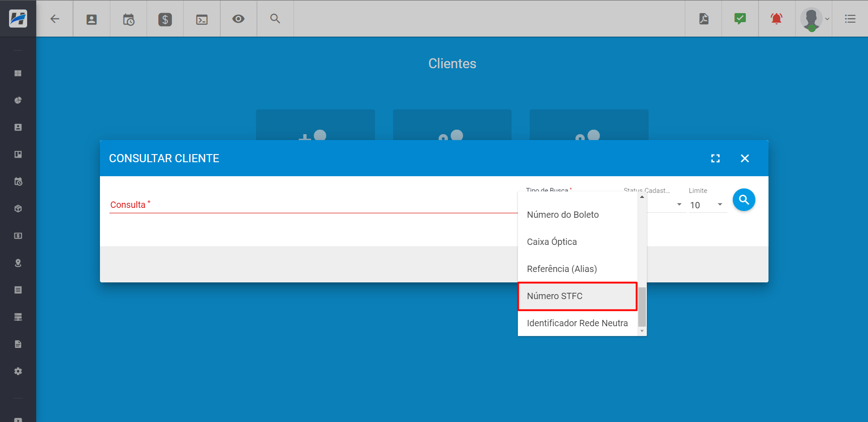Open the PDF document icon
The width and height of the screenshot is (868, 422).
click(703, 19)
